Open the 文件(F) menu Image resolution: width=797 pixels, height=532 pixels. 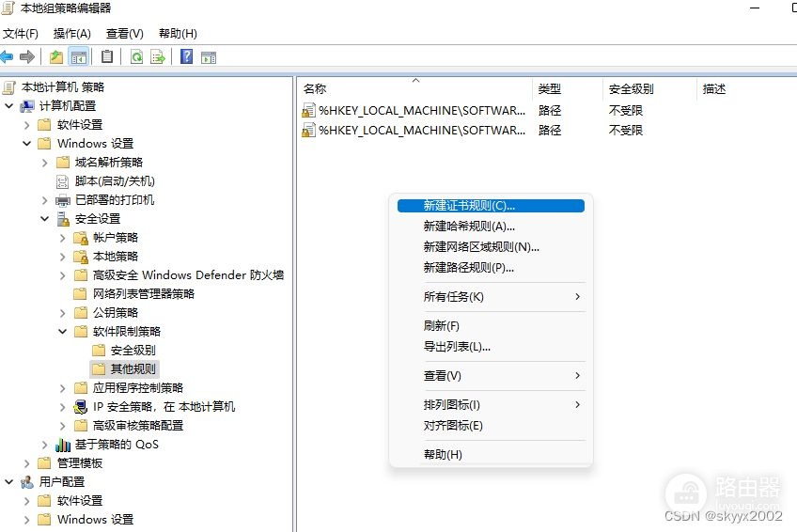tap(21, 34)
